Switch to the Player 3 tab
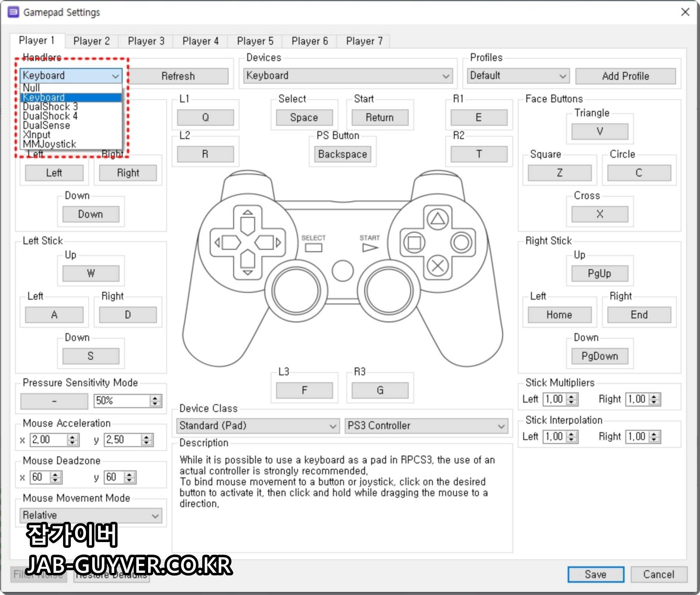700x595 pixels. coord(146,41)
